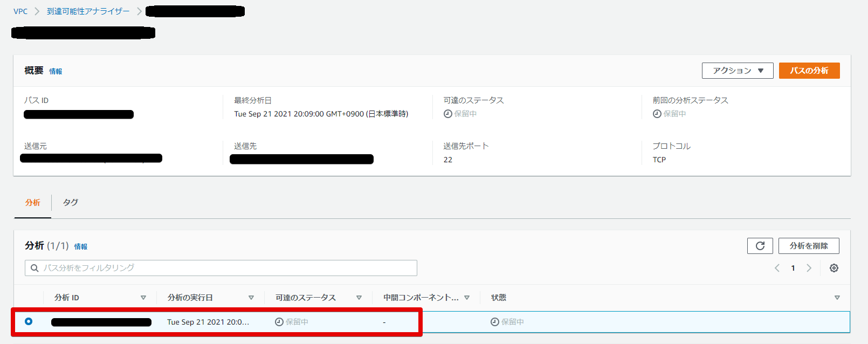Image resolution: width=868 pixels, height=344 pixels.
Task: Sort by 中間コンポーネント column arrow
Action: coord(467,298)
